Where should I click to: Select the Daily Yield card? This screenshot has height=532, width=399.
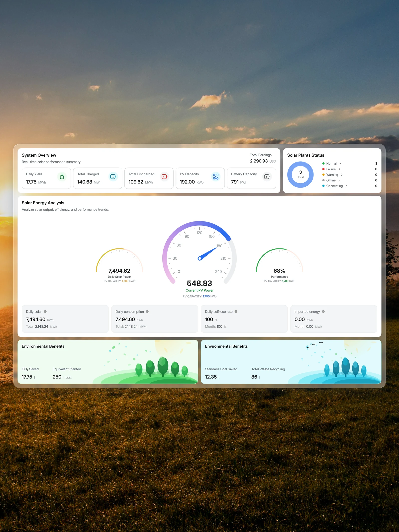pos(46,178)
